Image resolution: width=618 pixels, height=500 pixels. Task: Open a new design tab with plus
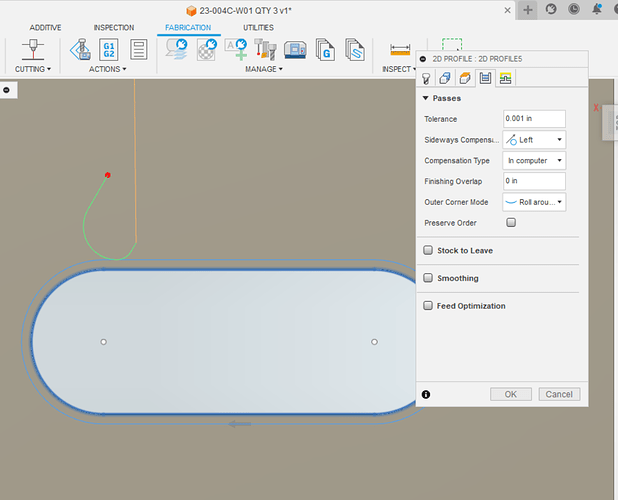[x=528, y=10]
